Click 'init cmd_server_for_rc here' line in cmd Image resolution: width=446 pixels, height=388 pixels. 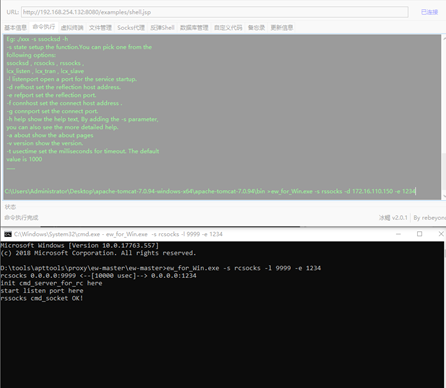click(x=51, y=283)
